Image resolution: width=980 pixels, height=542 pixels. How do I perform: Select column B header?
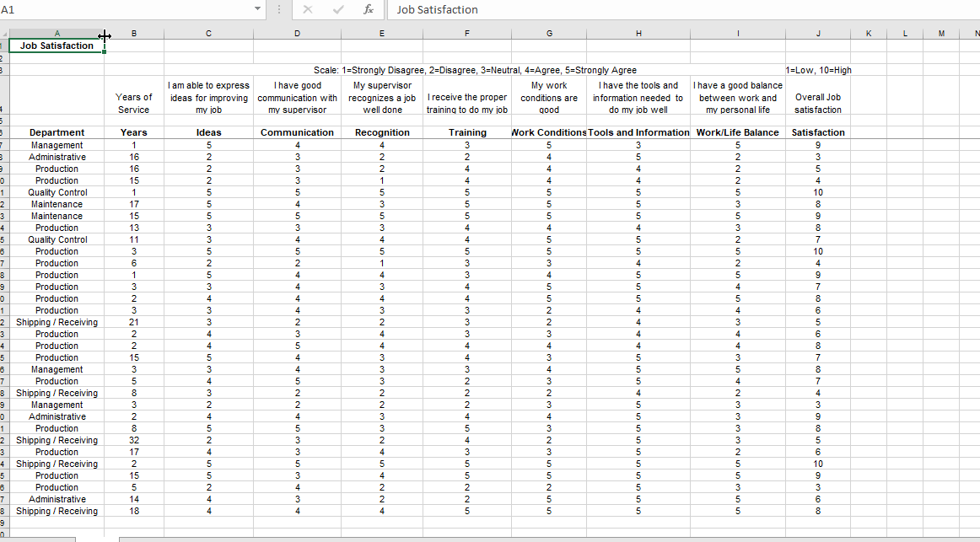tap(133, 33)
